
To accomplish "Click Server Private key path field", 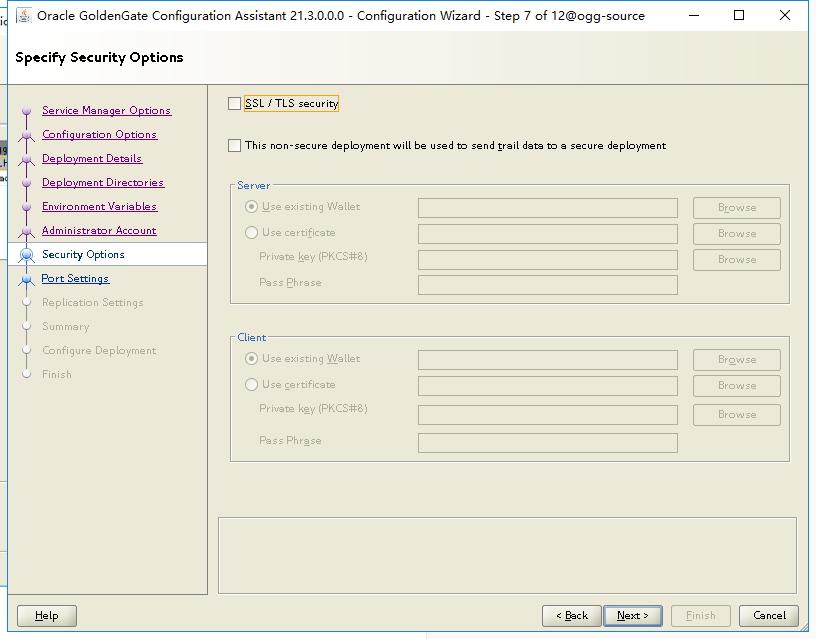I will pos(547,260).
